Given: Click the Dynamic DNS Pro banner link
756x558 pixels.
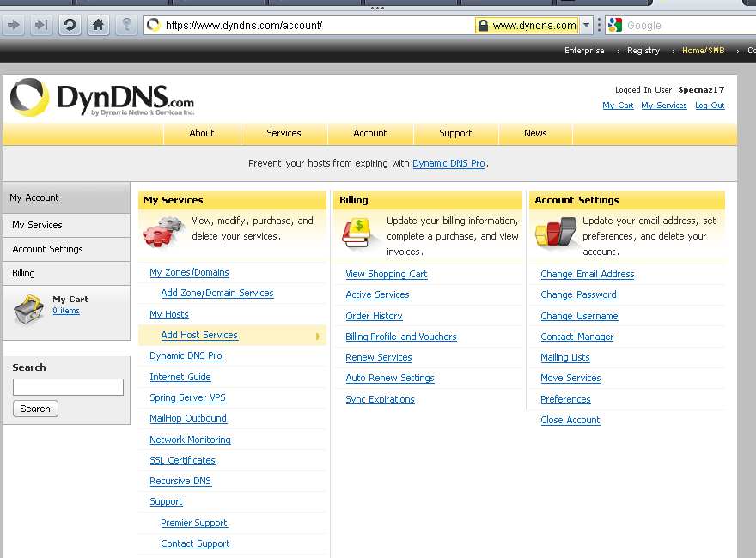Looking at the screenshot, I should 448,163.
